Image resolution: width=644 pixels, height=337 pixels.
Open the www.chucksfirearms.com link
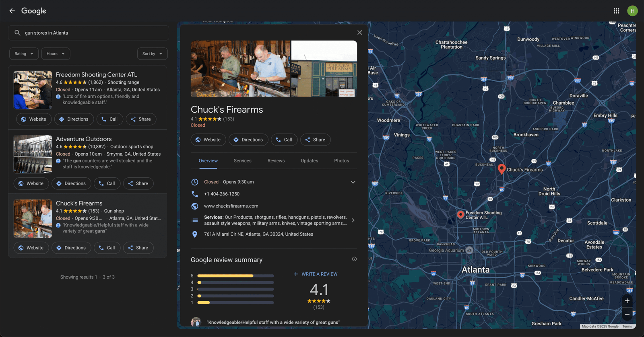(x=231, y=206)
